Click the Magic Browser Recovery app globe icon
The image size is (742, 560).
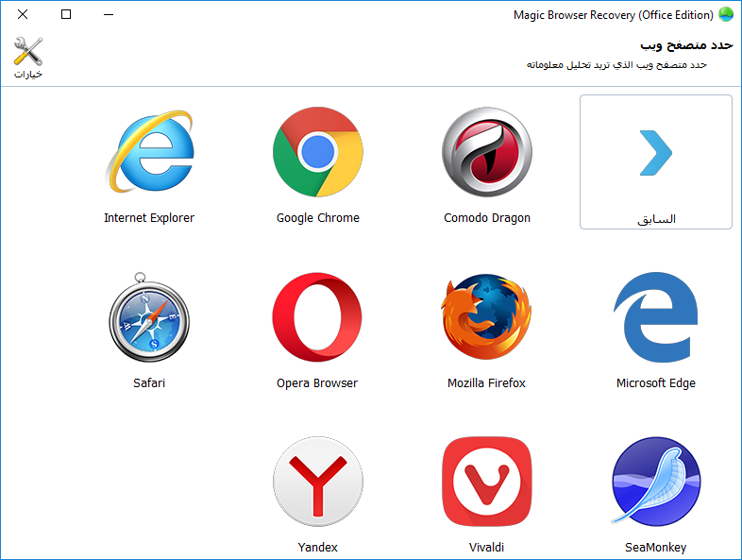(x=726, y=15)
